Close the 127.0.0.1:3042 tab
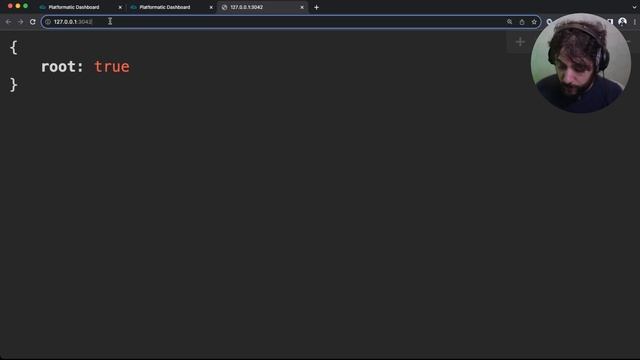Viewport: 640px width, 360px height. [x=302, y=7]
